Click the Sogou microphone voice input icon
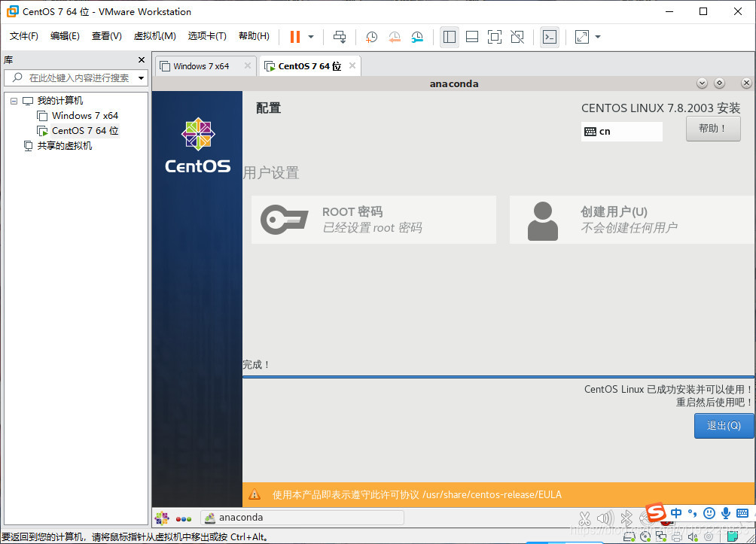Image resolution: width=756 pixels, height=544 pixels. (726, 513)
